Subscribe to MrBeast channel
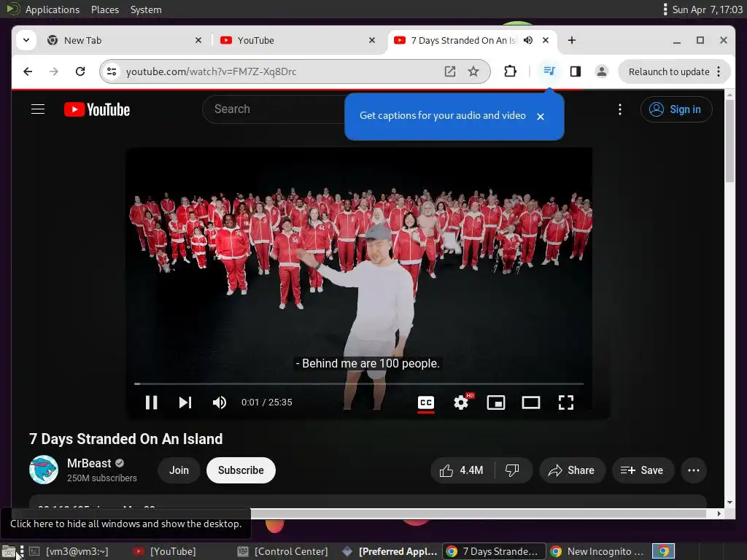Viewport: 747px width, 560px height. (241, 470)
